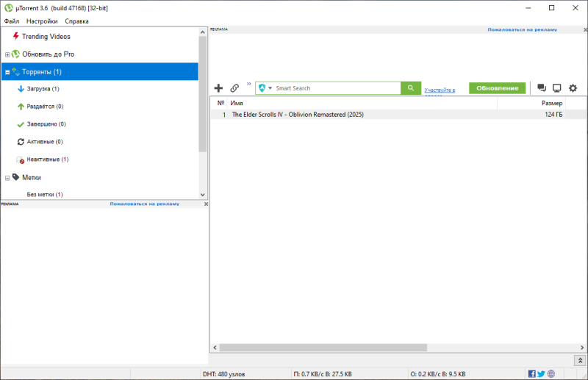Sort by the № column header
The width and height of the screenshot is (588, 380).
(x=220, y=103)
